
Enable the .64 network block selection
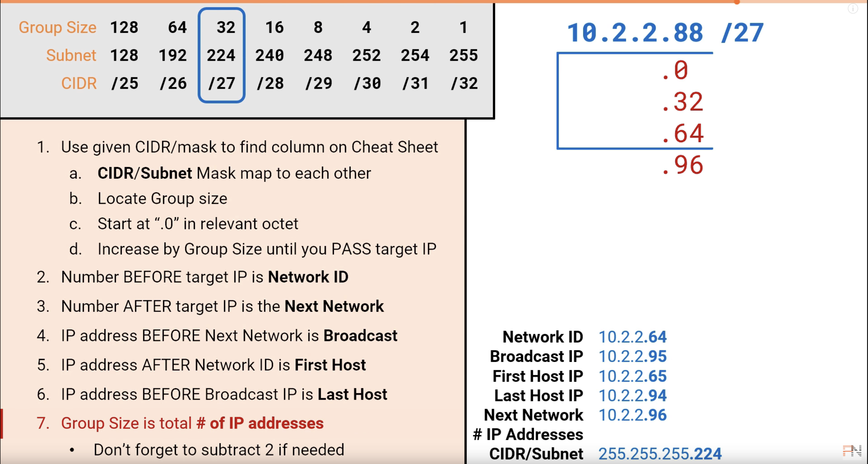680,134
